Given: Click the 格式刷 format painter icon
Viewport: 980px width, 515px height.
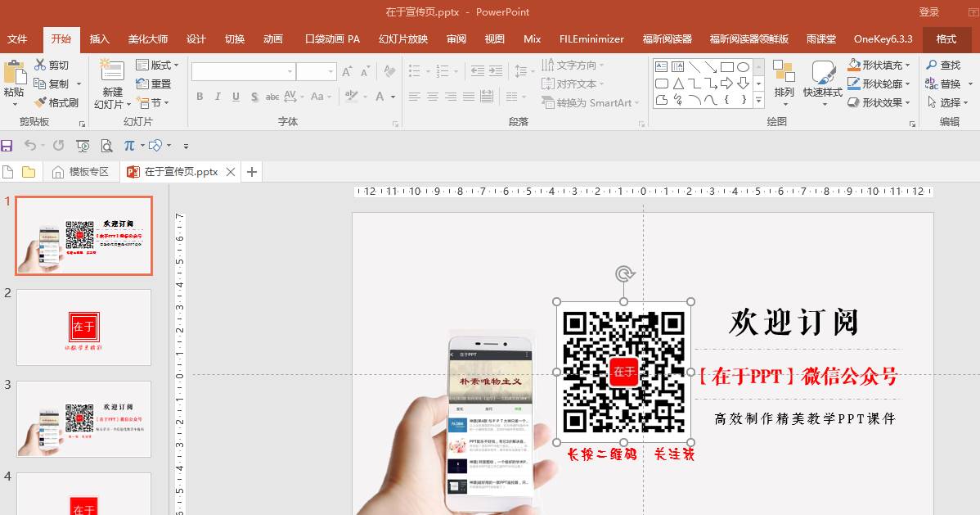Looking at the screenshot, I should [x=40, y=103].
